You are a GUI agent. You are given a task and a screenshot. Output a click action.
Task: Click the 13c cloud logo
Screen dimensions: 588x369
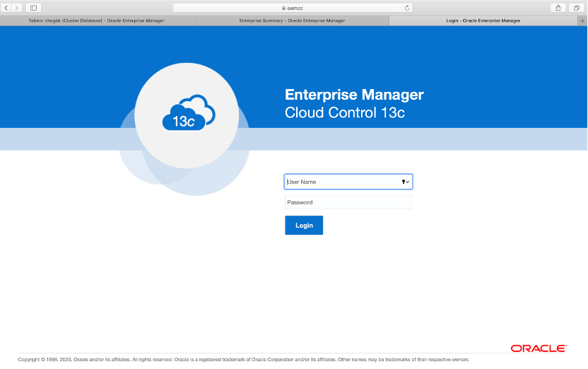coord(189,112)
